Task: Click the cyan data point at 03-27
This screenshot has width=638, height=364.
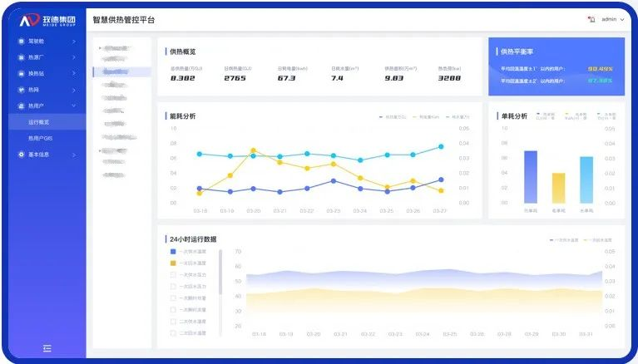Action: [441, 146]
